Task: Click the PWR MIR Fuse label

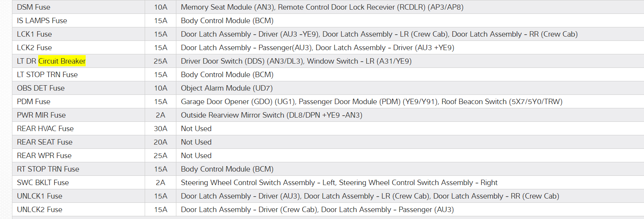Action: click(41, 115)
